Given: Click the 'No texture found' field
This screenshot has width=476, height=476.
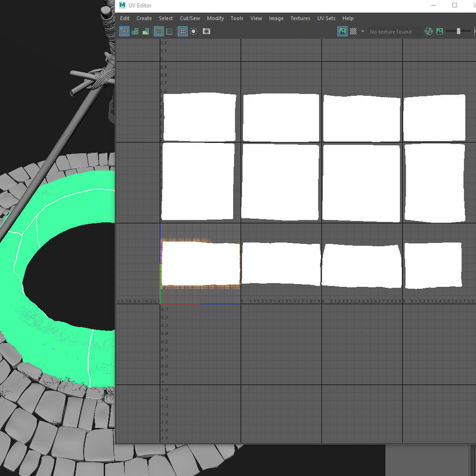Looking at the screenshot, I should [x=394, y=32].
